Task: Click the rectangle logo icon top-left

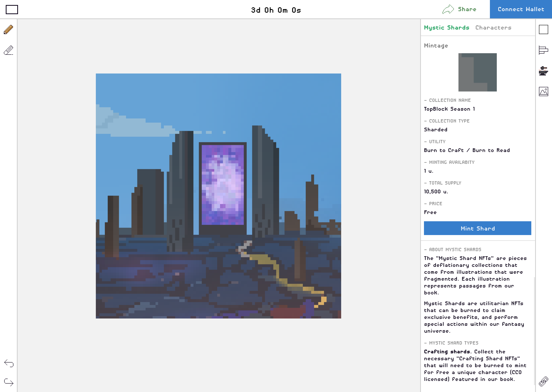Action: [x=12, y=10]
